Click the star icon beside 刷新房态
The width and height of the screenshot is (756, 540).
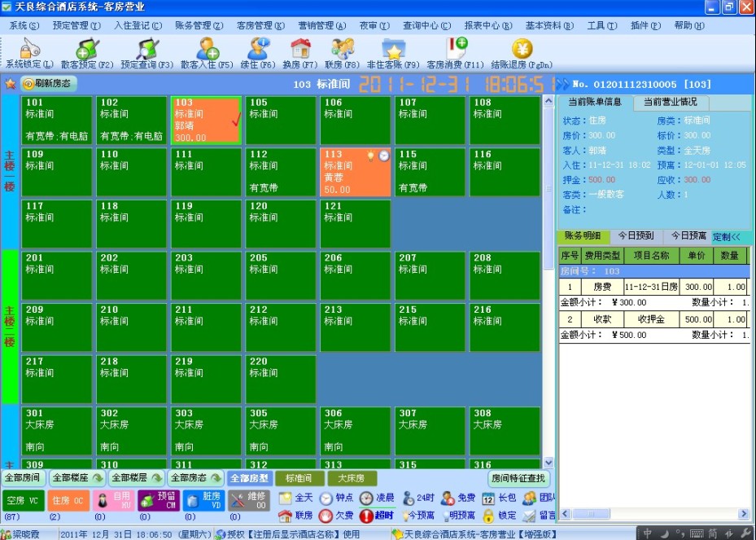coord(10,84)
